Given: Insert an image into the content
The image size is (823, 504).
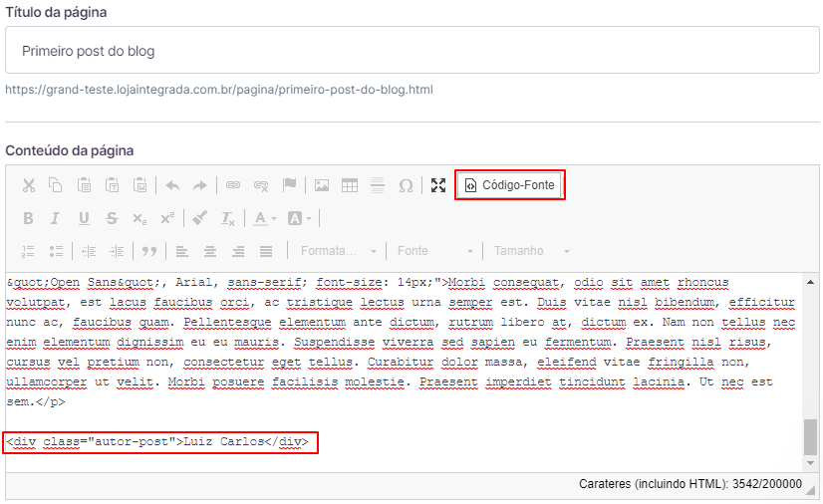Looking at the screenshot, I should (322, 185).
